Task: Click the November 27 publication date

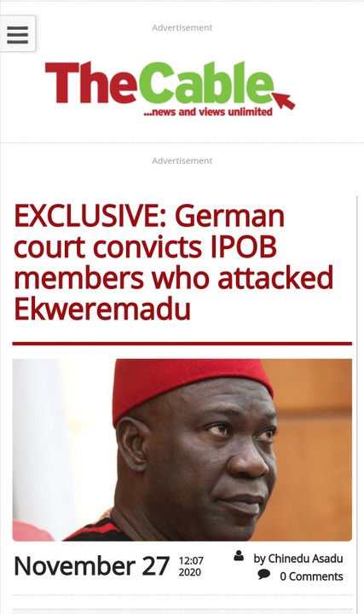Action: click(x=91, y=566)
